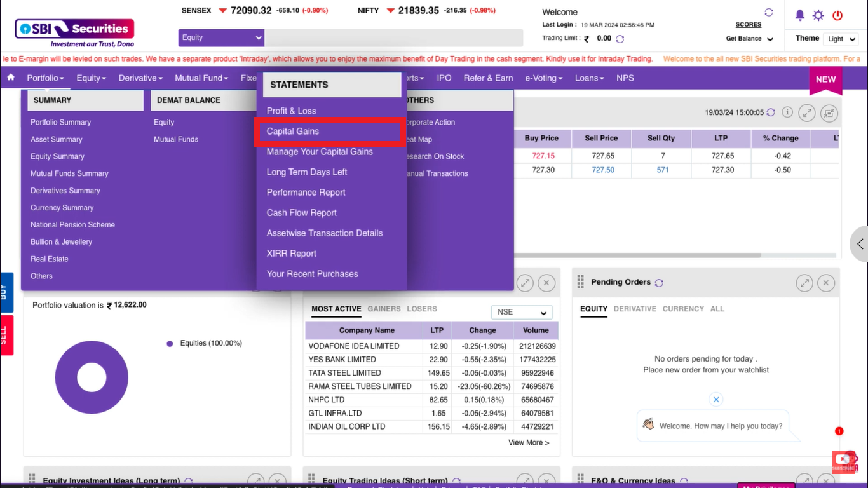This screenshot has height=488, width=868.
Task: Open Manage Your Capital Gains
Action: pyautogui.click(x=320, y=151)
